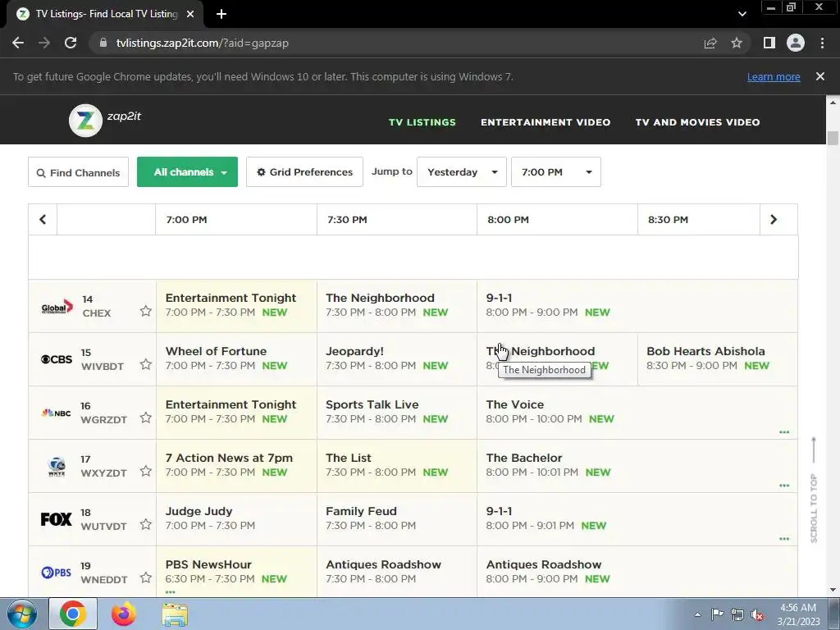Expand more for The Voice row
840x630 pixels.
(x=784, y=431)
